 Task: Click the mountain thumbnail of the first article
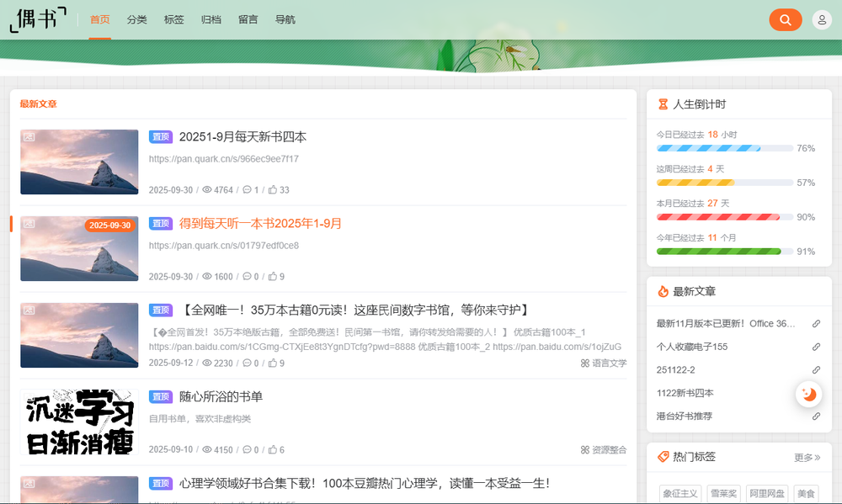click(x=79, y=162)
